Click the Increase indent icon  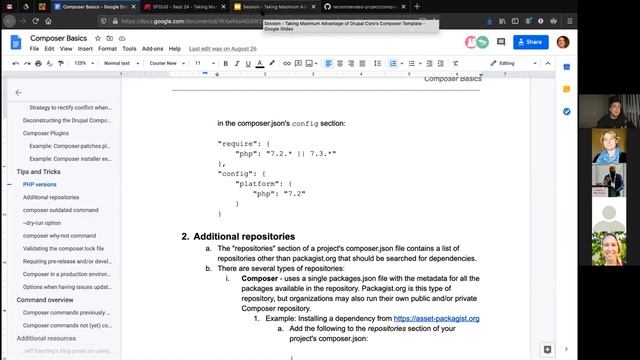440,63
